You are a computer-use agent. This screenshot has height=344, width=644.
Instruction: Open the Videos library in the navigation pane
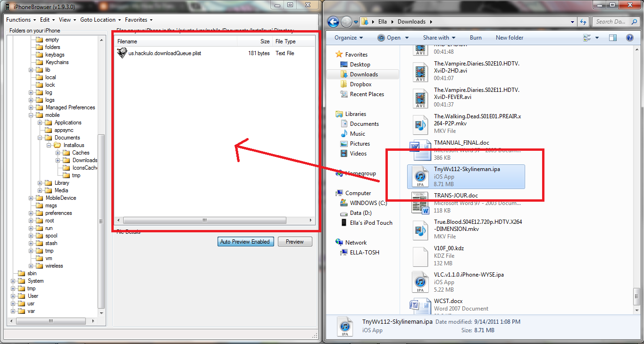pyautogui.click(x=359, y=154)
